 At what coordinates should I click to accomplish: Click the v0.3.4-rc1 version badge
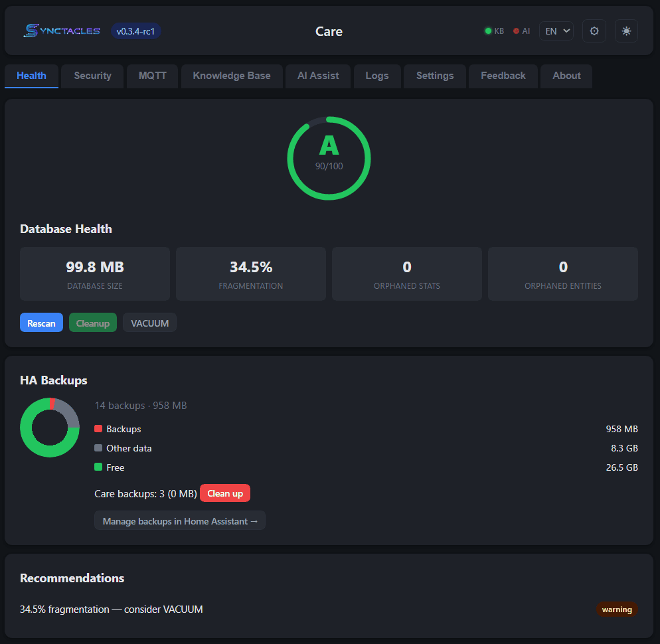[135, 31]
